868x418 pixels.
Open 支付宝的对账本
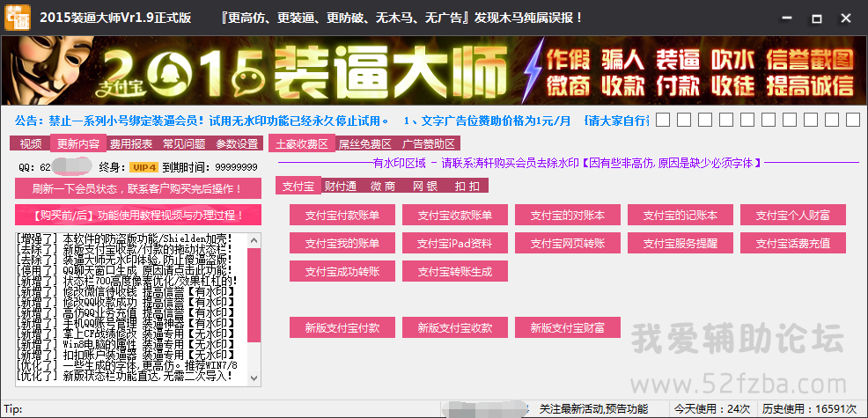click(568, 215)
